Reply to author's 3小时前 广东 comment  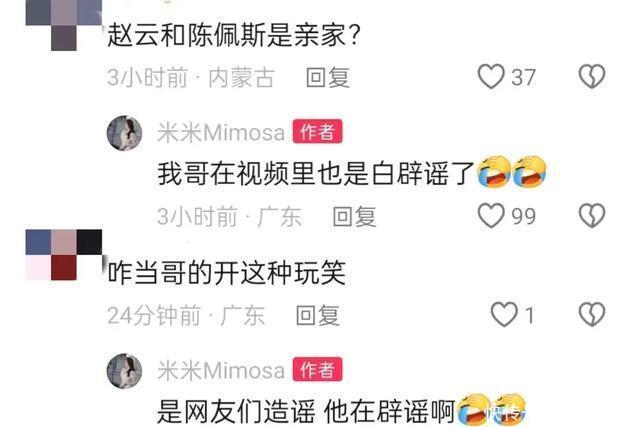[x=354, y=216]
